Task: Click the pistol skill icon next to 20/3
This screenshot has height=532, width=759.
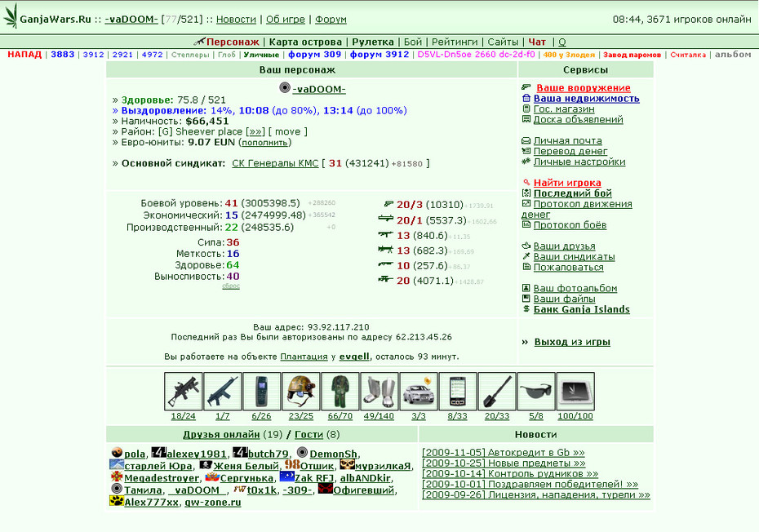Action: (x=388, y=204)
